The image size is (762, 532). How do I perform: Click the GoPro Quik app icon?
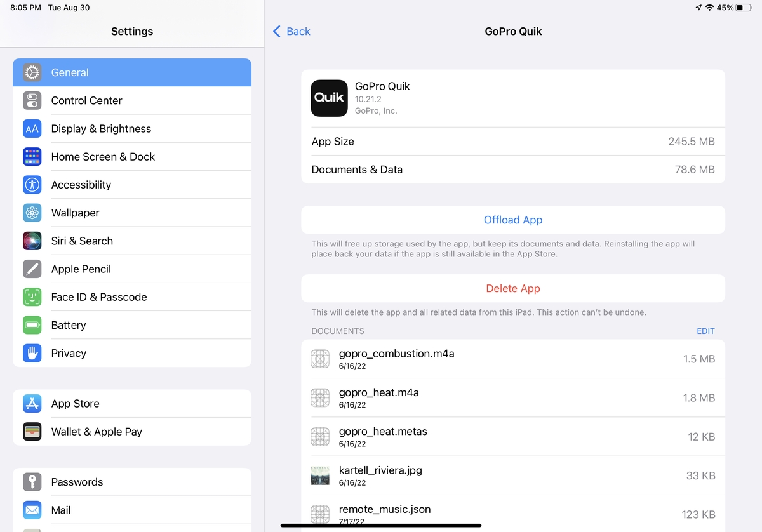pyautogui.click(x=329, y=98)
